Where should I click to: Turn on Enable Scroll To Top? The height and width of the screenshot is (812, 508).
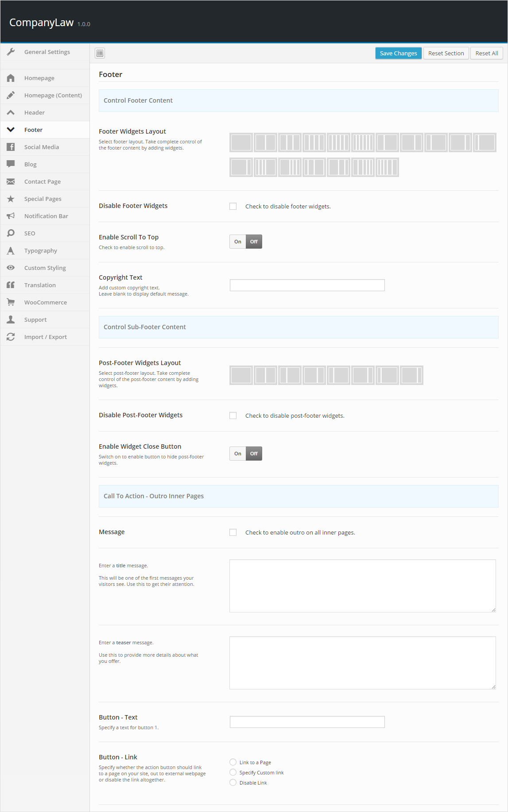(238, 242)
